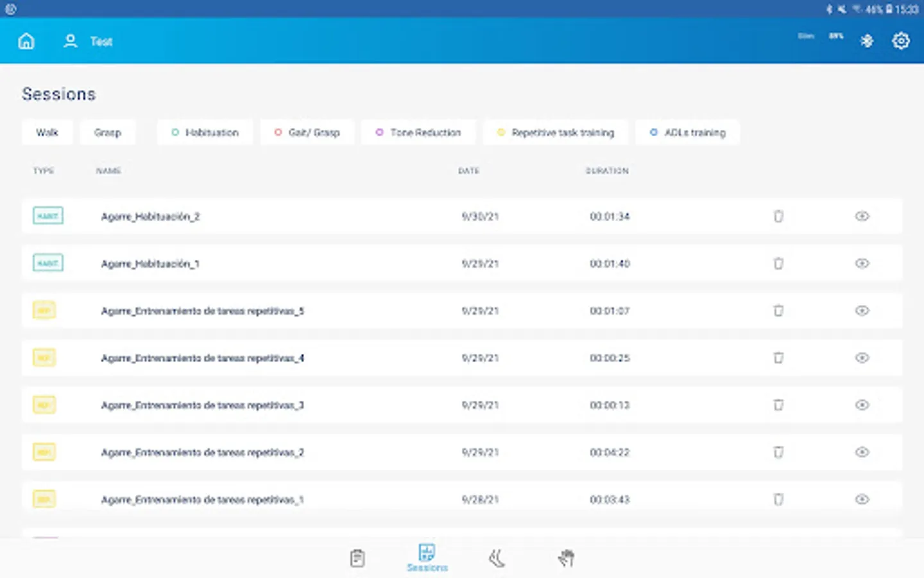Image resolution: width=924 pixels, height=578 pixels.
Task: Select the Walk filter tab
Action: 47,132
